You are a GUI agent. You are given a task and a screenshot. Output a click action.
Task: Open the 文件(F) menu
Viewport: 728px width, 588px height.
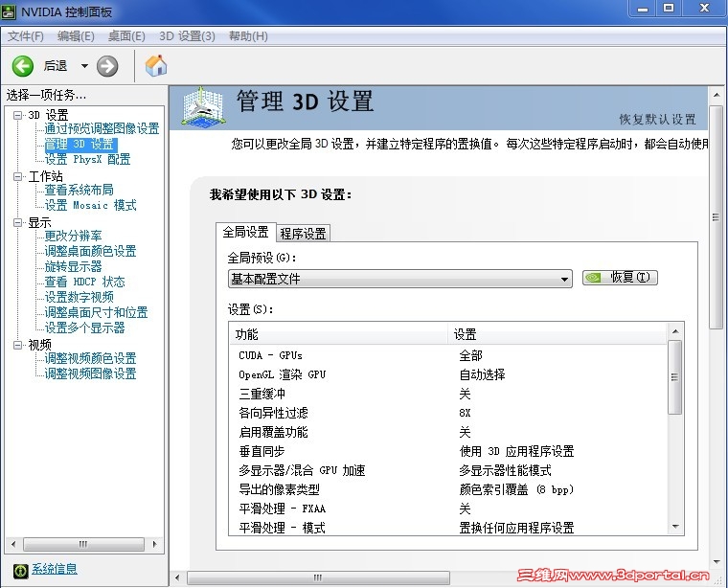(x=26, y=36)
